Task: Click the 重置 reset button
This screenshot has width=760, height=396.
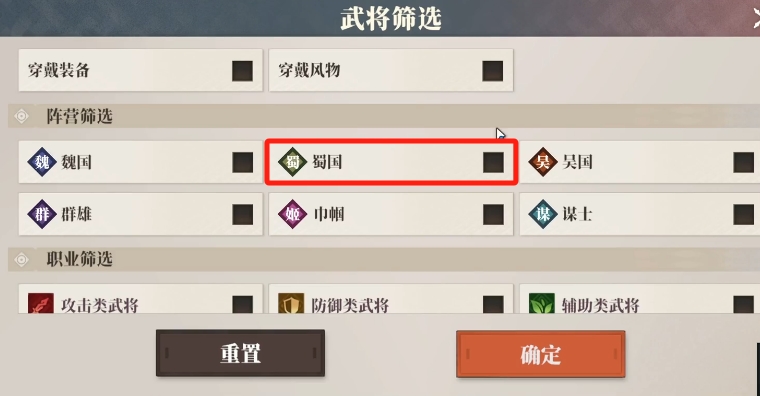Action: [x=240, y=353]
